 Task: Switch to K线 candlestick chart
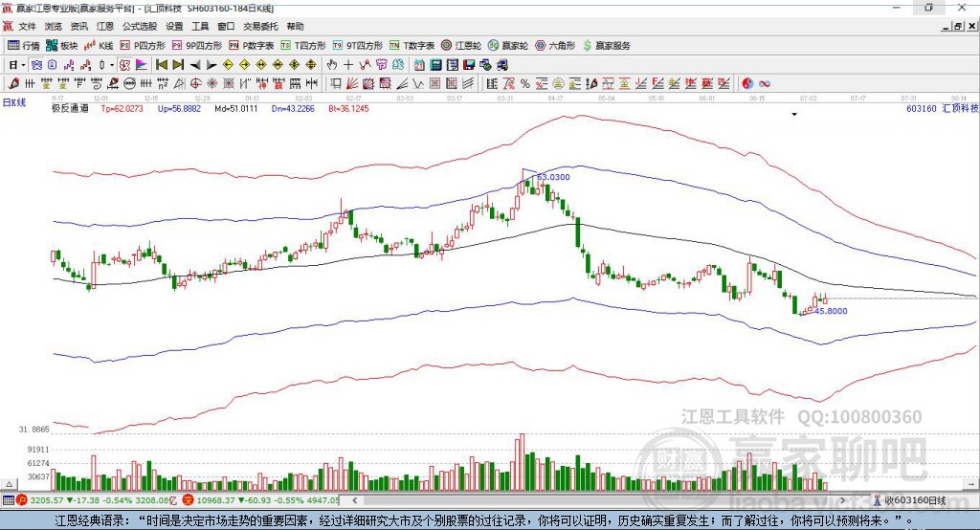(99, 46)
